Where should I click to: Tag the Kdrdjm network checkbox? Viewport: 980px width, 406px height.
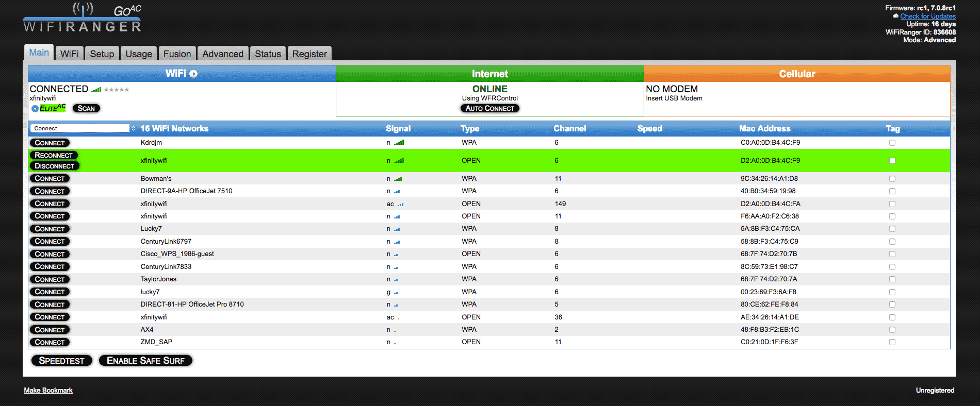tap(892, 143)
